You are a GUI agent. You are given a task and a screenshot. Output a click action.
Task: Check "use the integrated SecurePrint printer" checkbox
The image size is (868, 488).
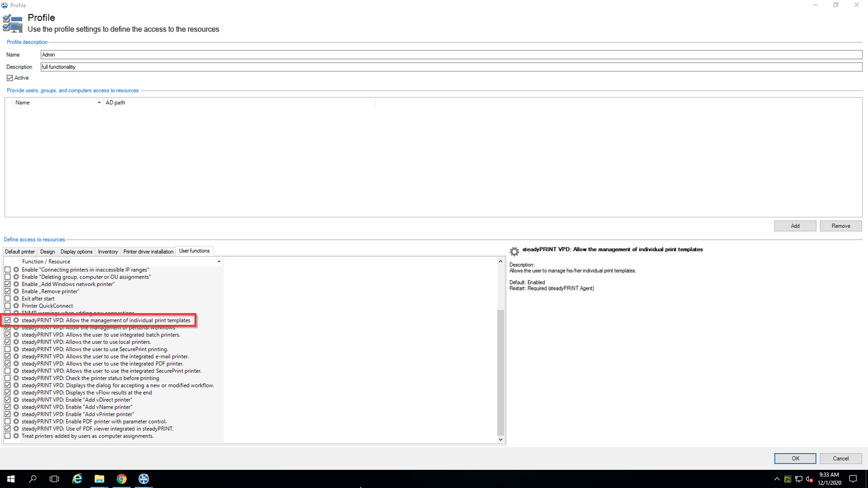[8, 371]
